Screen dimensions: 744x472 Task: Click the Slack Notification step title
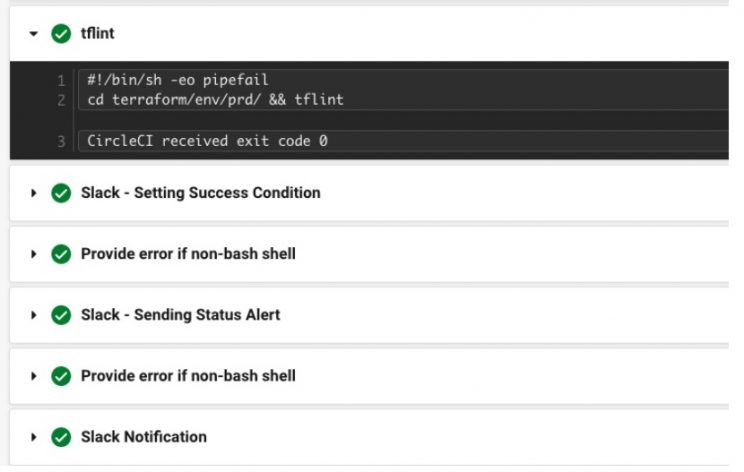(144, 437)
